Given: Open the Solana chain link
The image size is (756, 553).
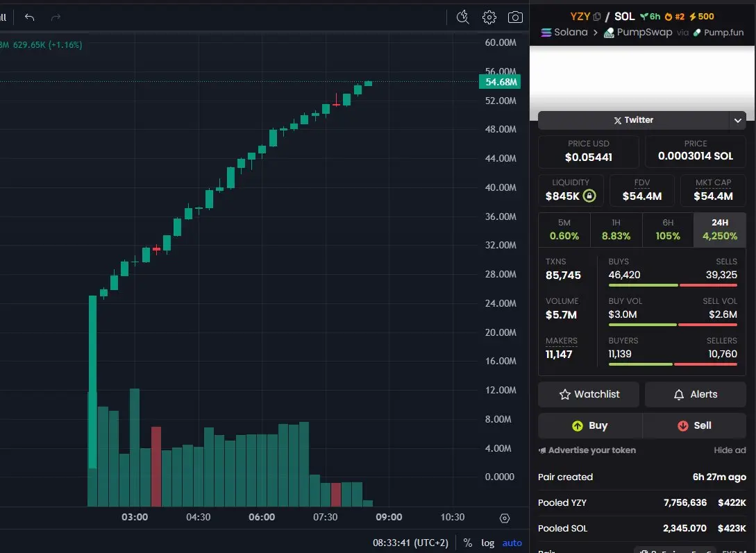Looking at the screenshot, I should click(564, 33).
